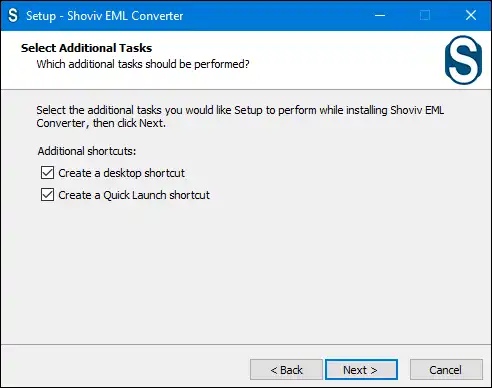Click the 'Additional shortcuts:' label
Image resolution: width=492 pixels, height=388 pixels.
tap(87, 151)
